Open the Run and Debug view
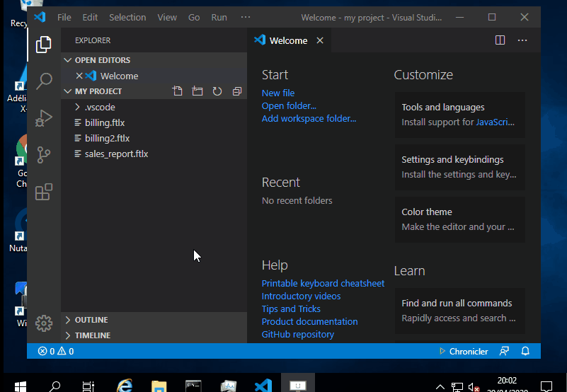567x392 pixels. (44, 118)
